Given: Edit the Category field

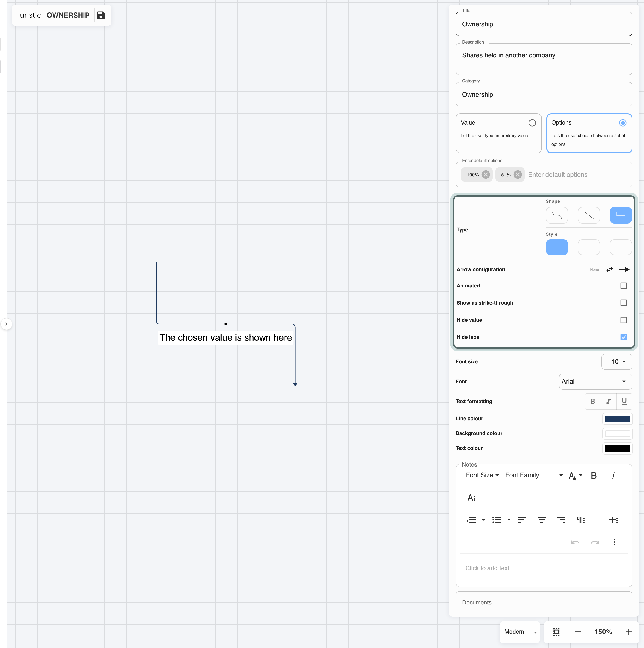Looking at the screenshot, I should tap(544, 95).
